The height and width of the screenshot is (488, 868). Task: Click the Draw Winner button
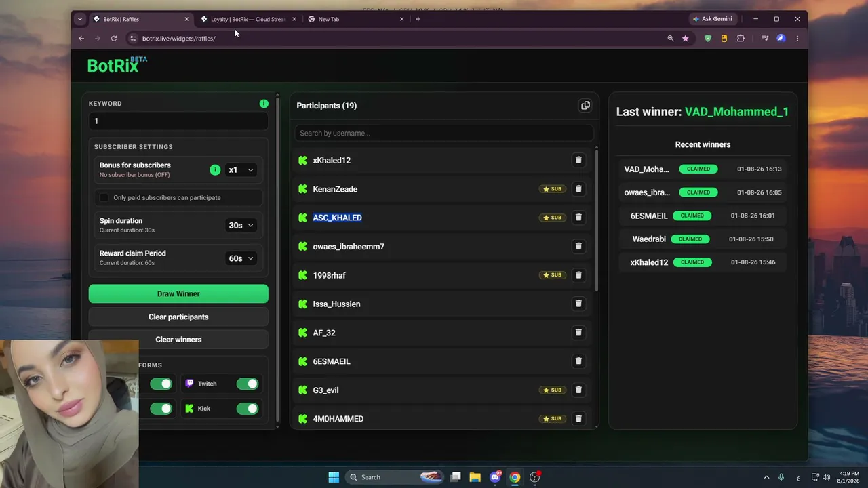178,293
